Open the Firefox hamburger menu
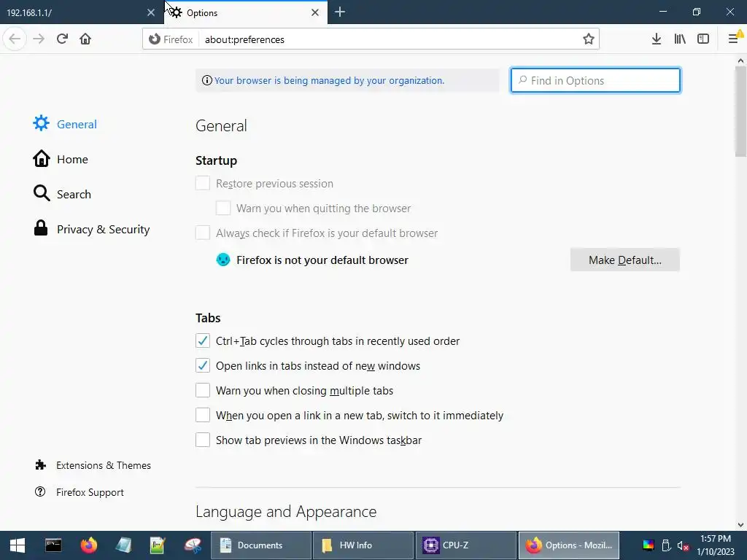747x560 pixels. click(734, 39)
